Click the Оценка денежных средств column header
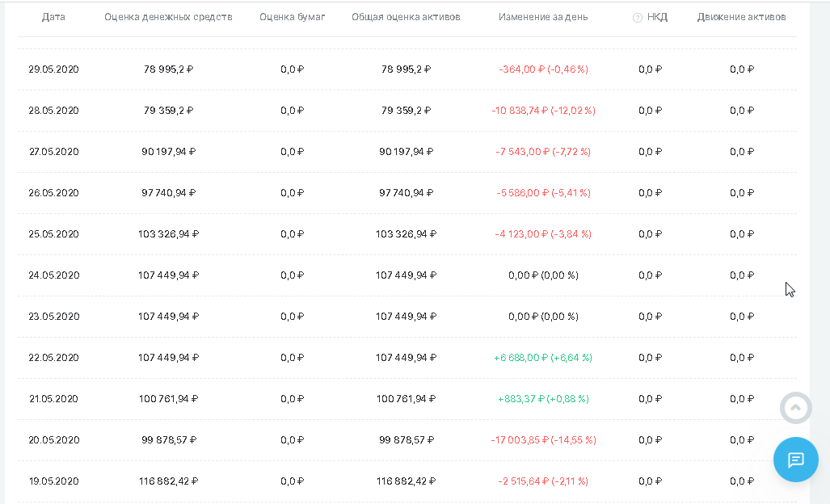Viewport: 830px width, 504px height. 168,17
